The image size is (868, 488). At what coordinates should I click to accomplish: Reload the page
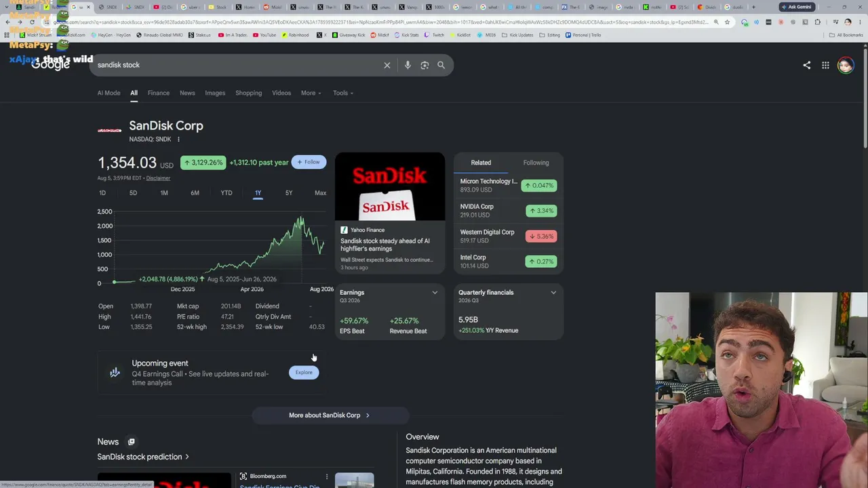click(x=32, y=22)
